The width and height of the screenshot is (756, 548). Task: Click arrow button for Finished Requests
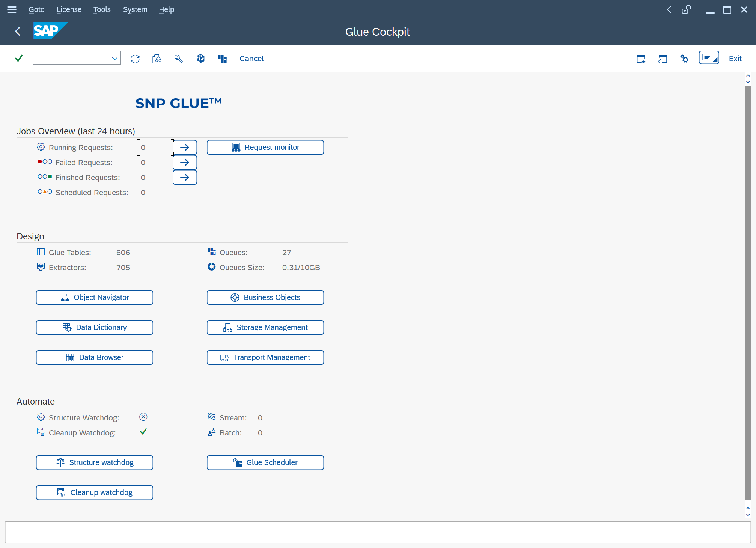185,177
